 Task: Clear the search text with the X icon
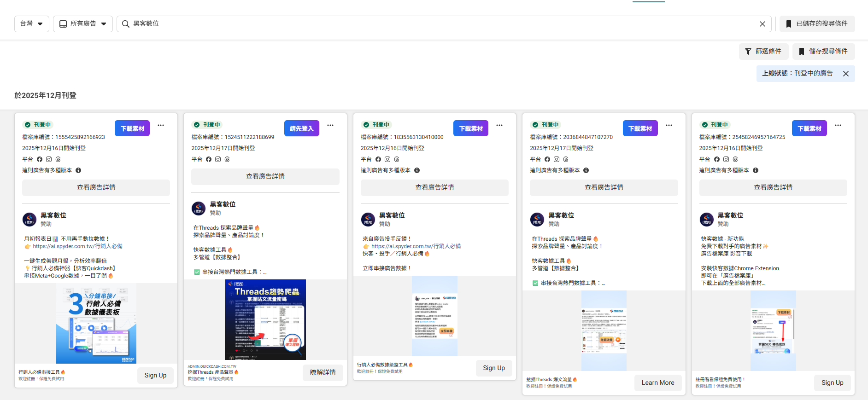[762, 24]
